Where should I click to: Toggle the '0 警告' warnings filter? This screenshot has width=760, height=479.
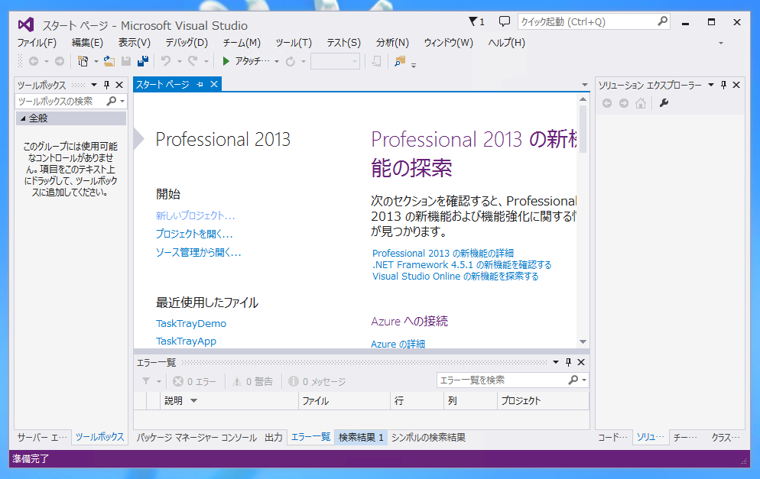pyautogui.click(x=253, y=382)
